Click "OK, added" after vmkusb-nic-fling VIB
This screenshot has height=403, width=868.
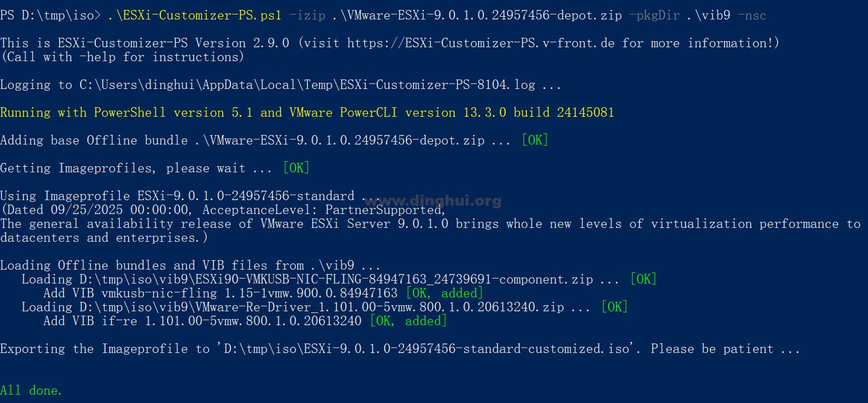click(x=445, y=293)
